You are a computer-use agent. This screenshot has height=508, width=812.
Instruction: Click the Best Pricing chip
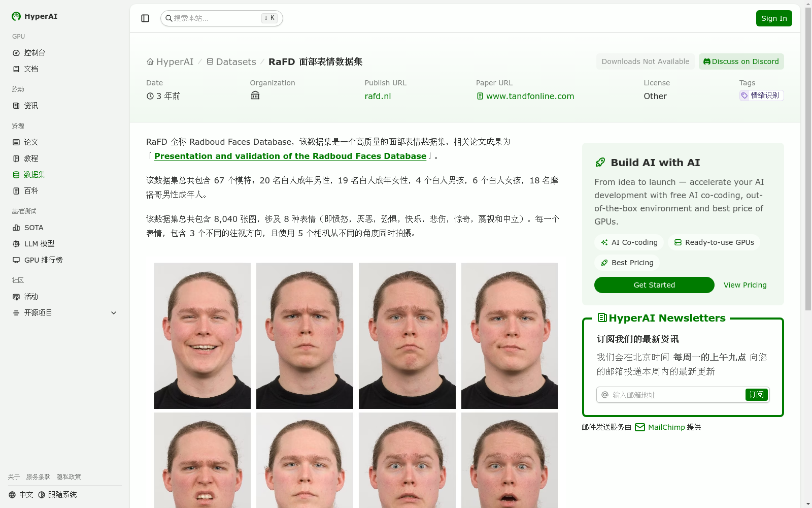(x=627, y=263)
